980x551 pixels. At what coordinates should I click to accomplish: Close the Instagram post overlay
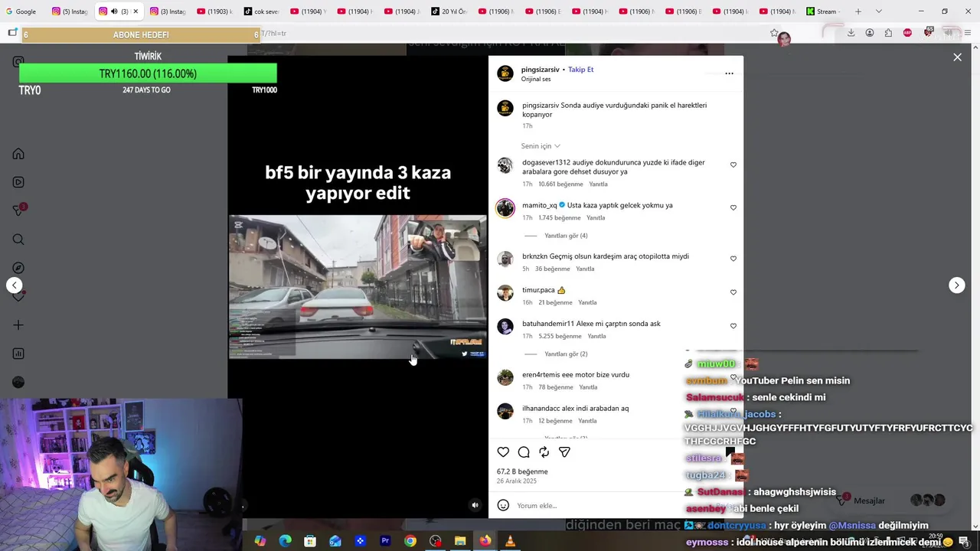point(957,57)
